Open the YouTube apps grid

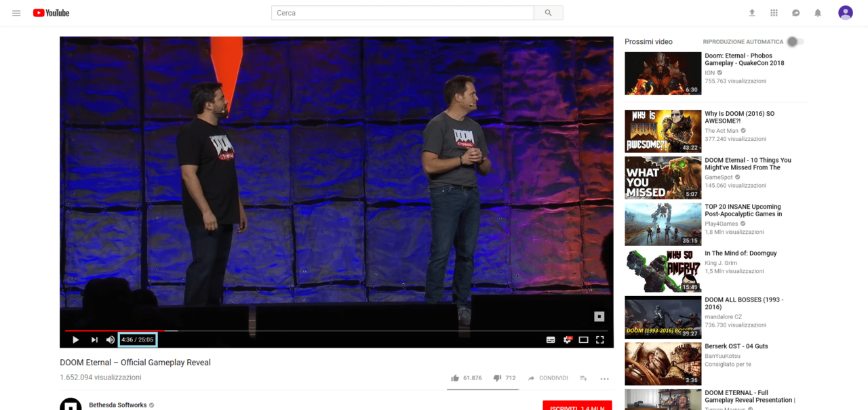pyautogui.click(x=774, y=13)
